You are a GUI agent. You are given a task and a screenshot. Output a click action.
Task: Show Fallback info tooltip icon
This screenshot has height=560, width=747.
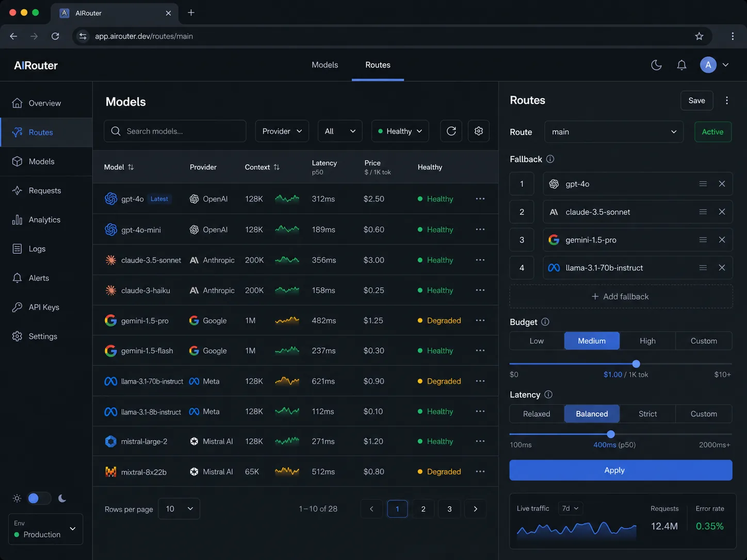point(550,159)
